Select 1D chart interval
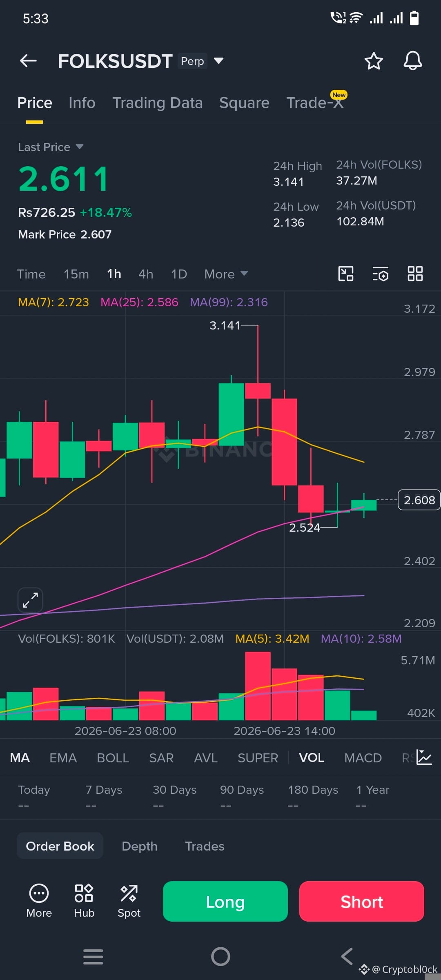Image resolution: width=441 pixels, height=980 pixels. [x=179, y=274]
